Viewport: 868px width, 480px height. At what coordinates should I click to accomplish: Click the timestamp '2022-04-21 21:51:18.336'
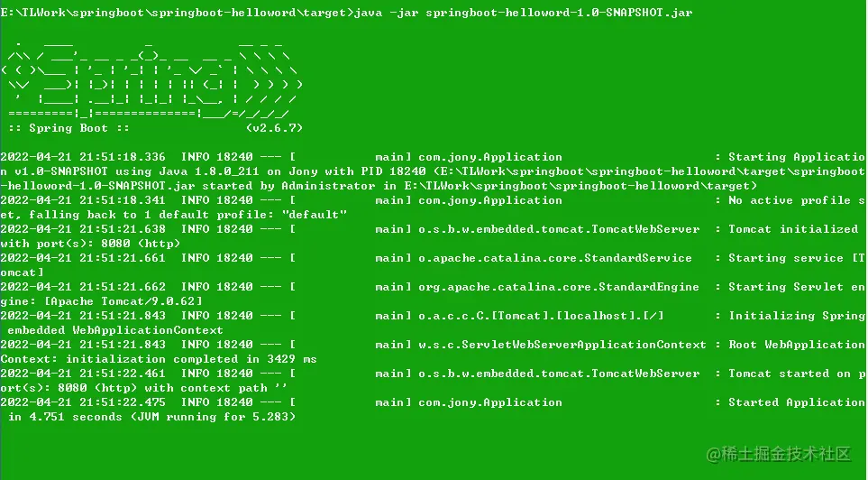pyautogui.click(x=83, y=157)
